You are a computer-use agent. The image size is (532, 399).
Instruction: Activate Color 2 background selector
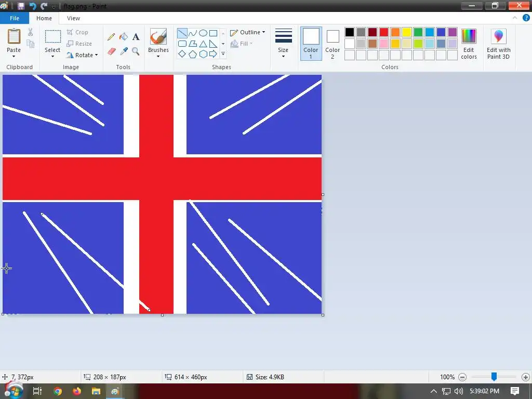tap(332, 44)
